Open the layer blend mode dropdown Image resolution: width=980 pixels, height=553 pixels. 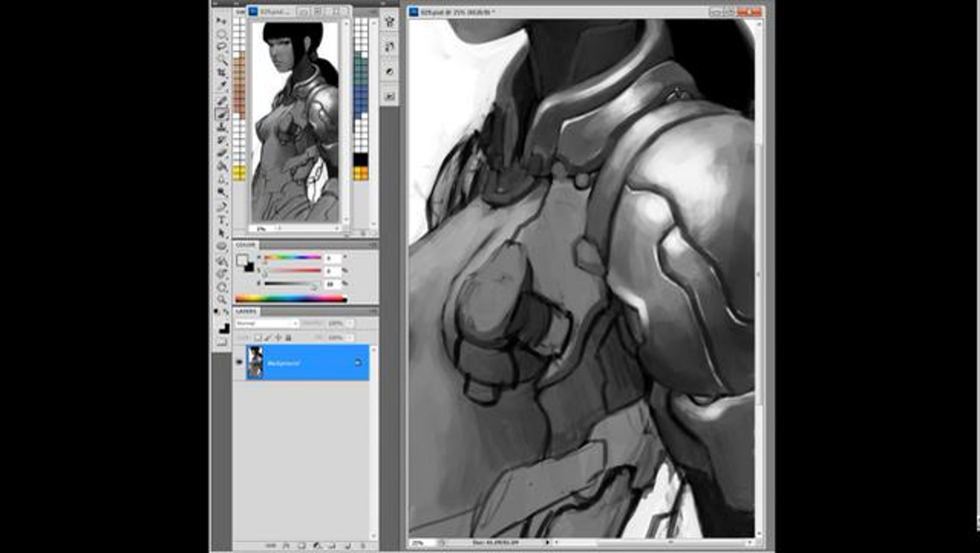point(267,323)
